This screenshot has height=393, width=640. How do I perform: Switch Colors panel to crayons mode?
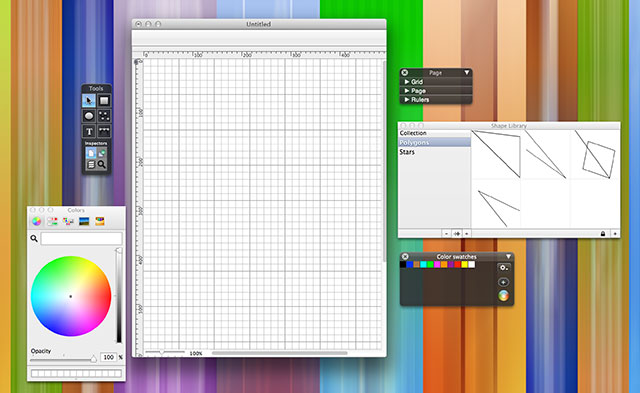[100, 221]
